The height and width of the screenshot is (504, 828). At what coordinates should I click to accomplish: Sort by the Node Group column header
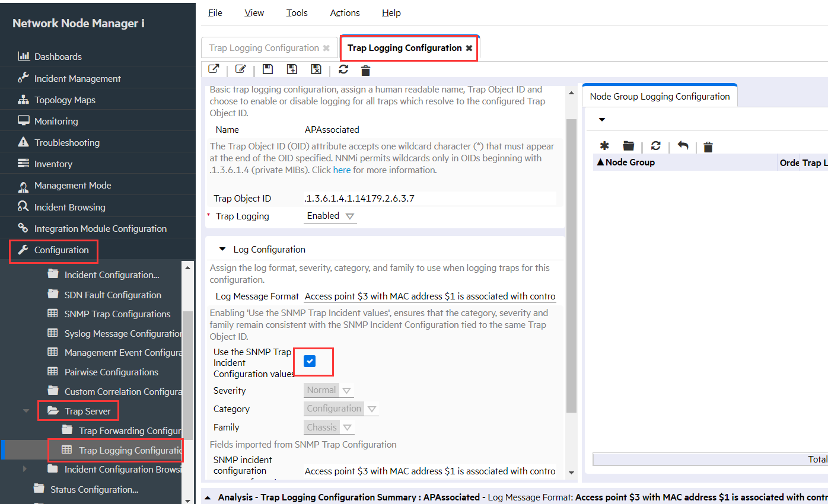(x=630, y=162)
